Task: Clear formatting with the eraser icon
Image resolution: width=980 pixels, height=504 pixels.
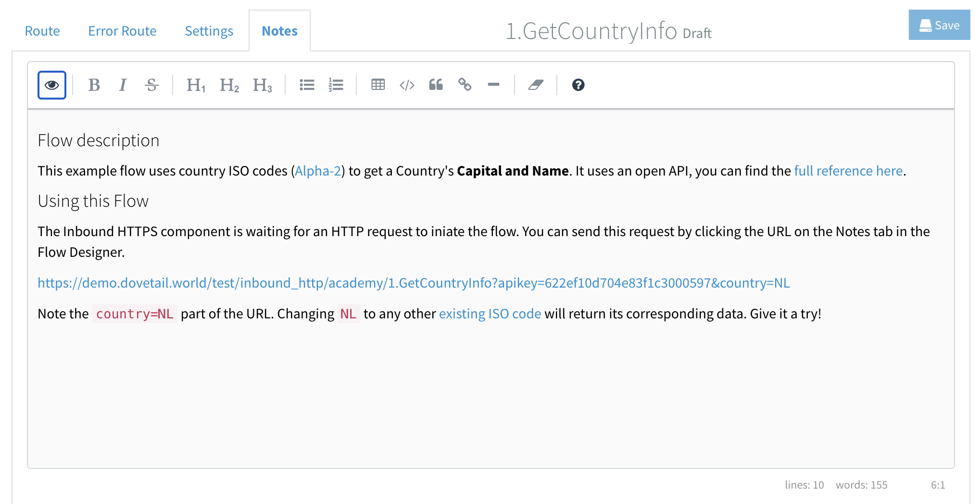Action: click(x=536, y=85)
